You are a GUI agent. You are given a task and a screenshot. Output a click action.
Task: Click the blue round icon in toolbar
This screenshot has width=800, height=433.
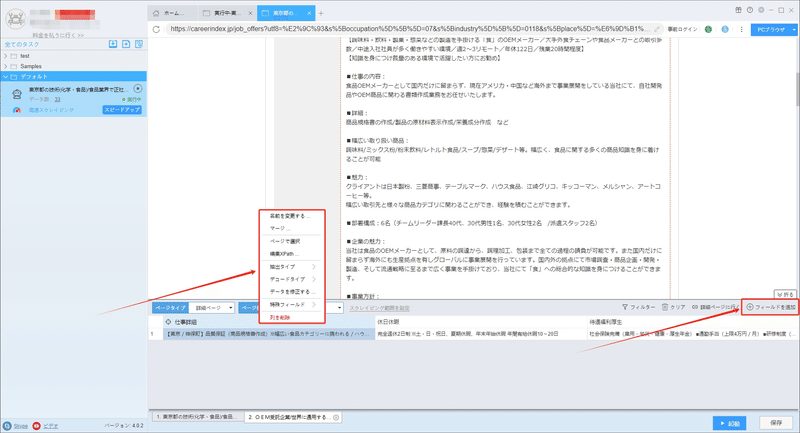pos(725,30)
